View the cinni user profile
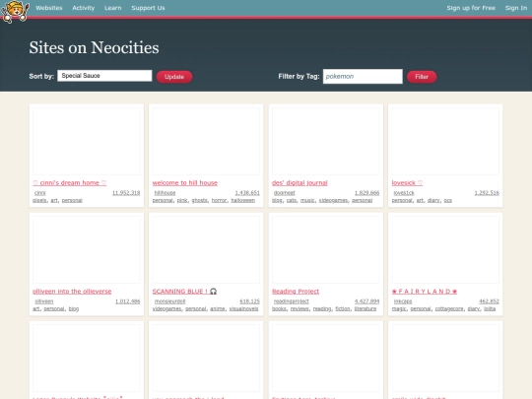Screen dimensions: 532x399 coord(40,193)
